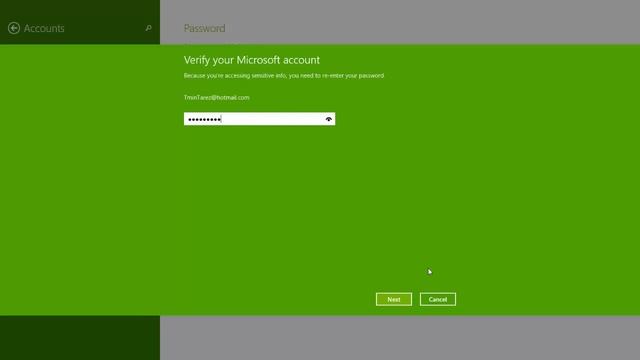640x360 pixels.
Task: Select the Accounts header title
Action: click(44, 28)
